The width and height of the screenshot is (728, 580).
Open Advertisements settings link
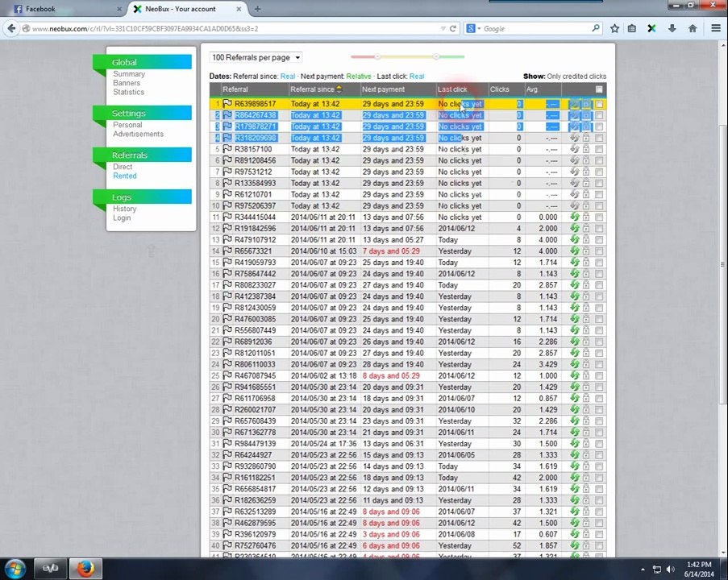pos(138,134)
